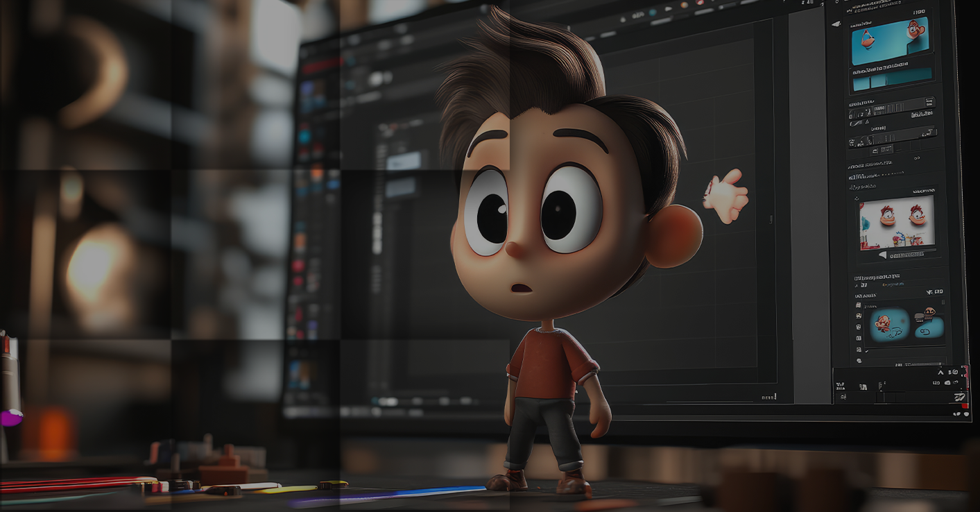Click the bottom icon in the column beside bottom thumbnails
The image size is (980, 512).
pos(859,361)
